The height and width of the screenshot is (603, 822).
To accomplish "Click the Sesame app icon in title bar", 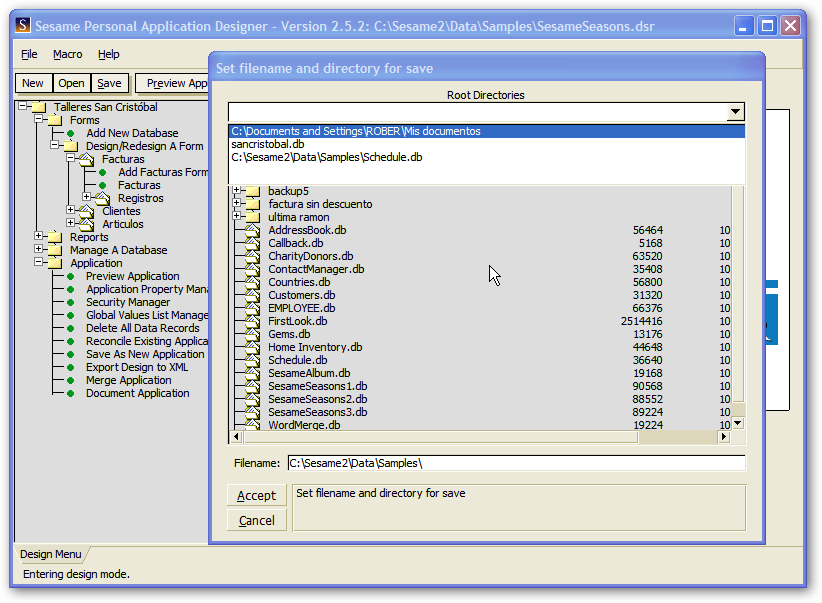I will point(23,25).
